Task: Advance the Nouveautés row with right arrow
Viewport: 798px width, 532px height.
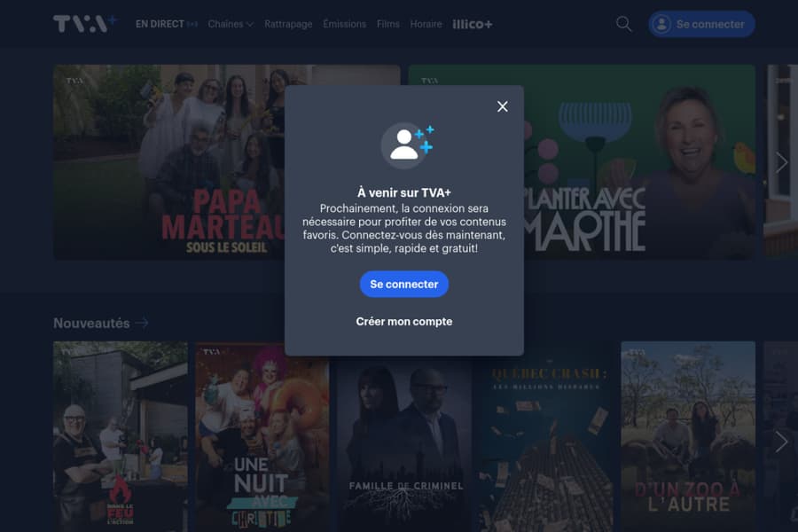Action: pyautogui.click(x=781, y=442)
